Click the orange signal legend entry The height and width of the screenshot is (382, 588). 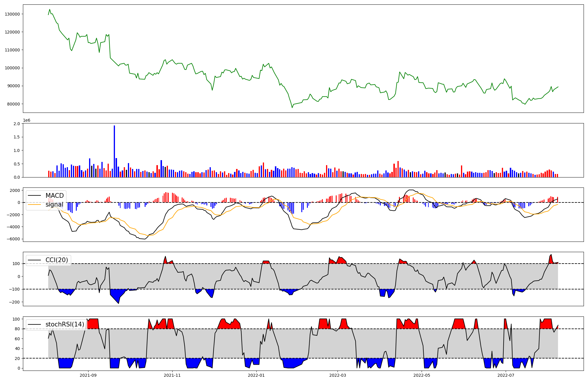pos(54,205)
